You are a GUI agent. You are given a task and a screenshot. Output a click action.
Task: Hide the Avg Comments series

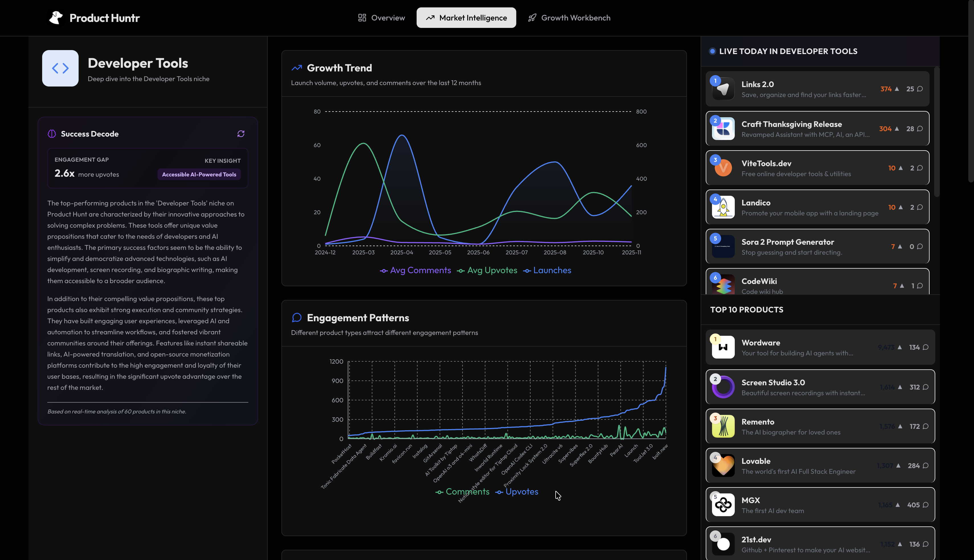(416, 270)
